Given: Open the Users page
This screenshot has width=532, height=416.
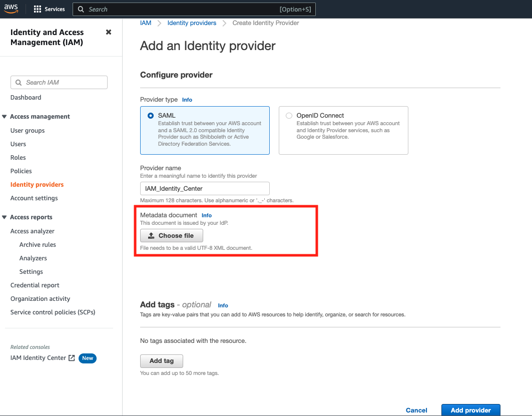Looking at the screenshot, I should 18,144.
